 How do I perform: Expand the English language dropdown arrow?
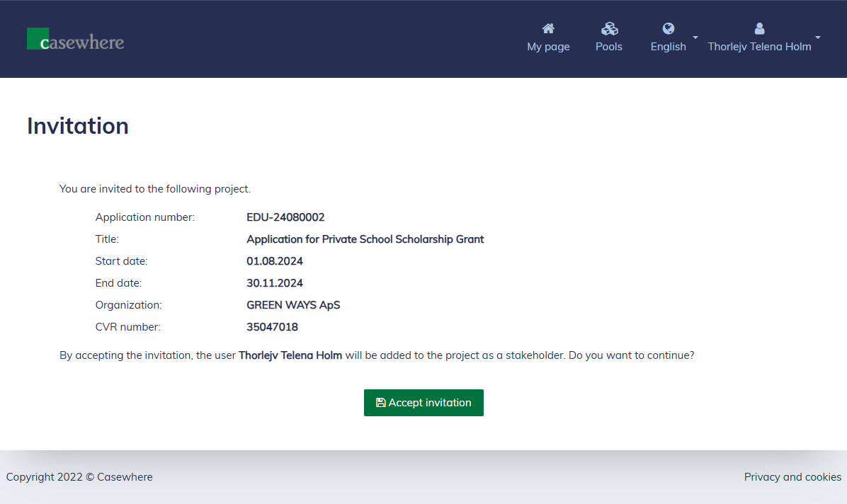point(695,37)
